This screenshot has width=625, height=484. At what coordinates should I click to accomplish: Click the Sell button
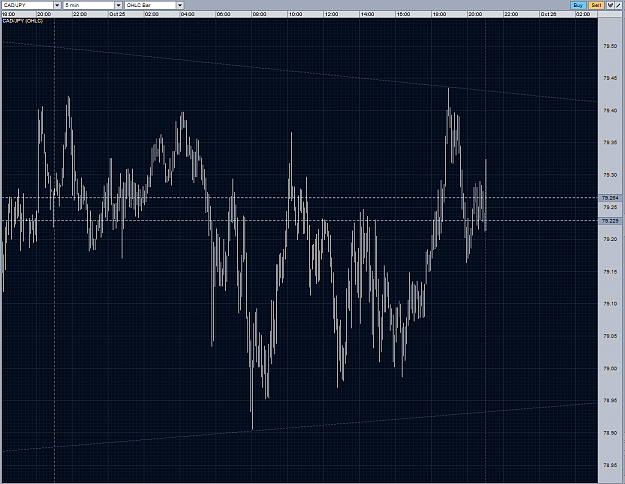(x=596, y=5)
